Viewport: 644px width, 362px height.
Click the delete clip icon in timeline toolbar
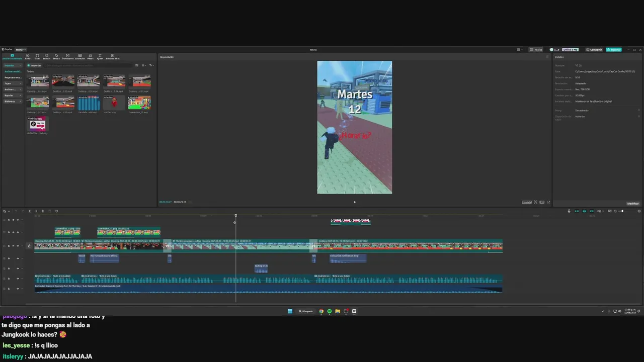pyautogui.click(x=49, y=211)
